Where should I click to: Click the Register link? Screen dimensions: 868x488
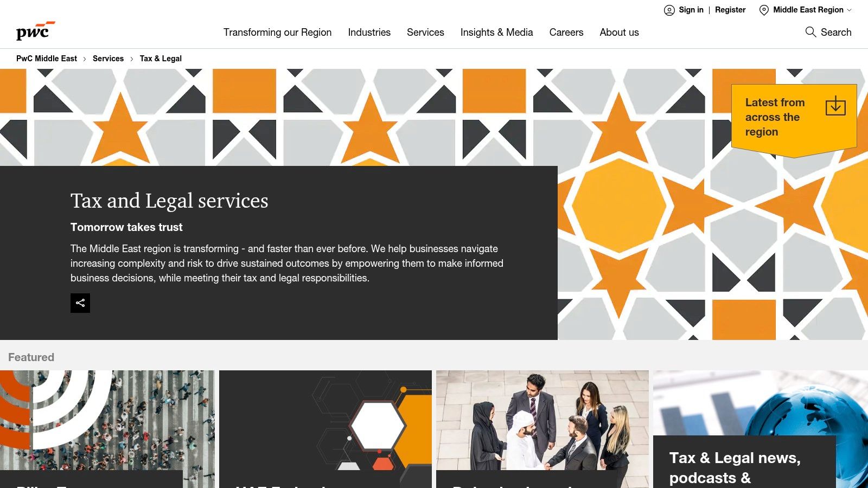(730, 10)
